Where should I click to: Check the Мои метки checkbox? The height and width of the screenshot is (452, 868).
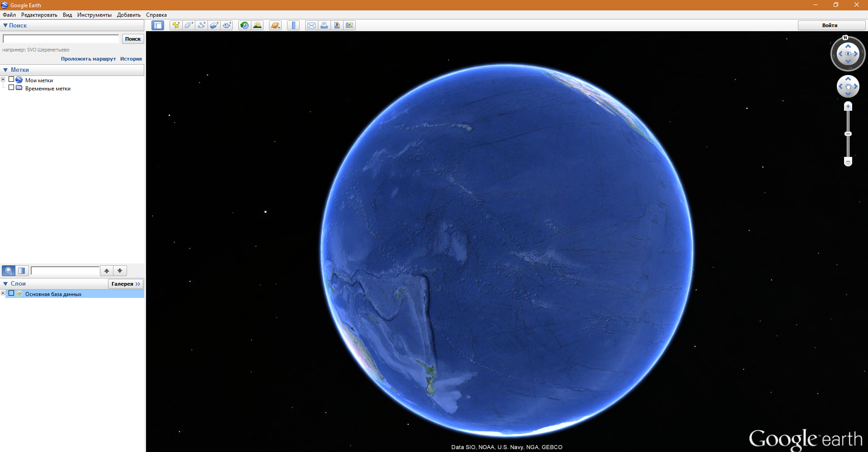[11, 80]
